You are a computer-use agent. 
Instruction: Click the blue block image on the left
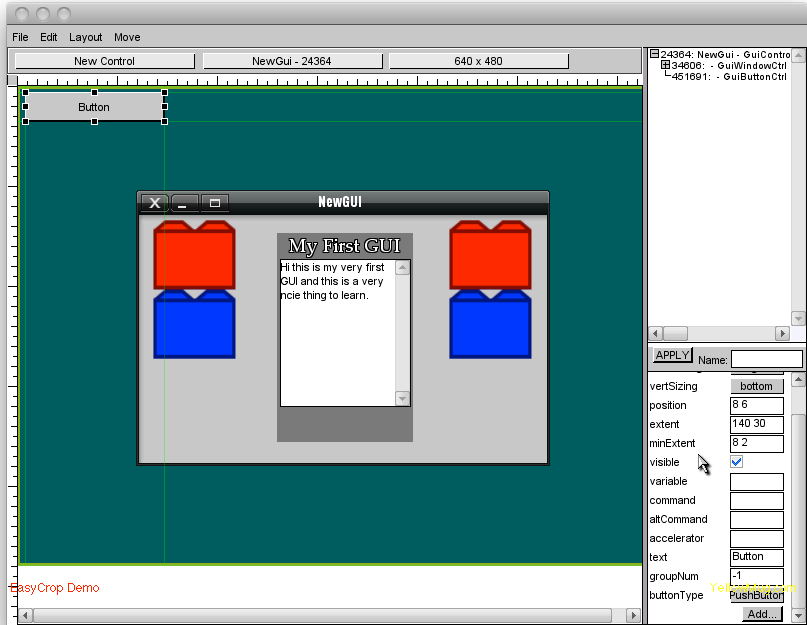coord(194,324)
